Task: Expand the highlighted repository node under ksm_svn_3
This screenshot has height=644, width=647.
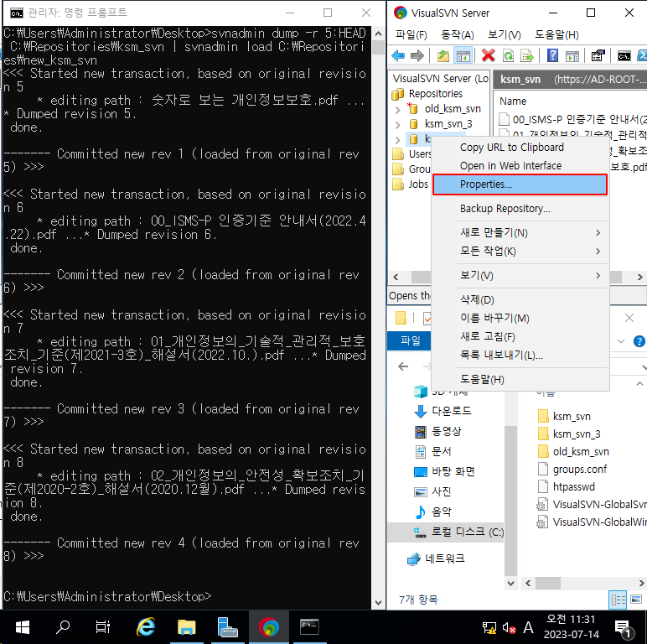Action: pos(397,139)
